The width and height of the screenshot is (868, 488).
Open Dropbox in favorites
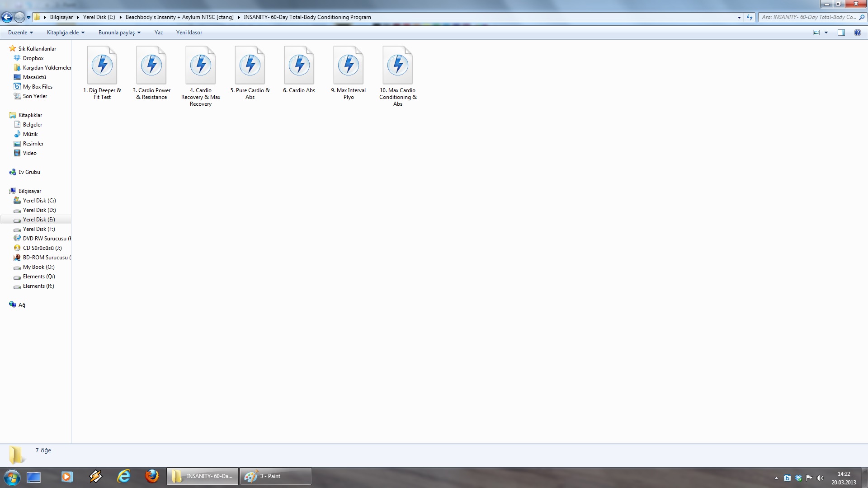point(33,58)
